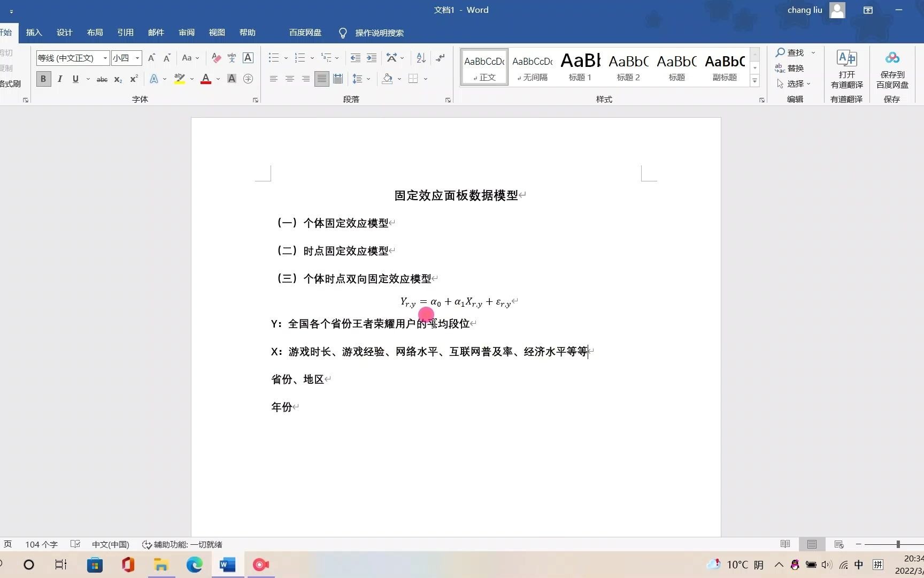Select the italic formatting icon
This screenshot has height=578, width=924.
59,79
